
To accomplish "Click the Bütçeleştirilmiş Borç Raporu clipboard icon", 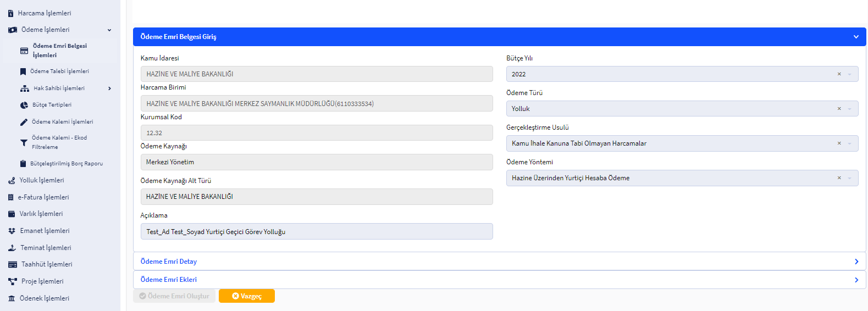I will coord(23,164).
